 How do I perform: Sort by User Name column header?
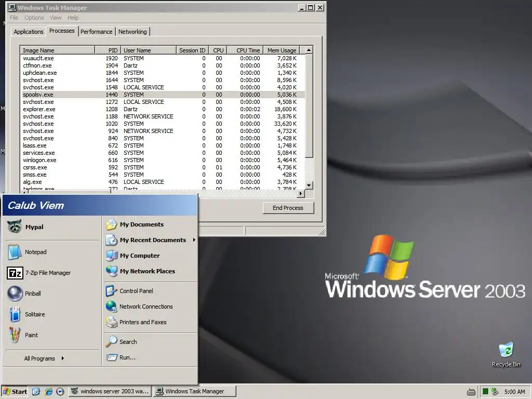pos(149,50)
